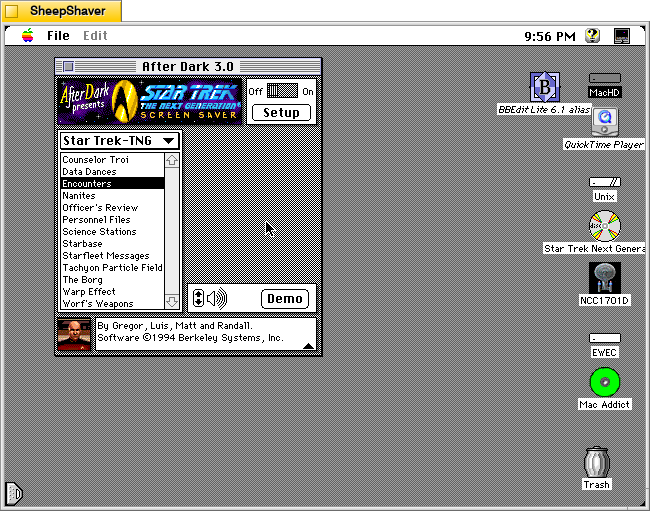Toggle the After Dark Off/On switch
The image size is (650, 511).
click(x=282, y=91)
